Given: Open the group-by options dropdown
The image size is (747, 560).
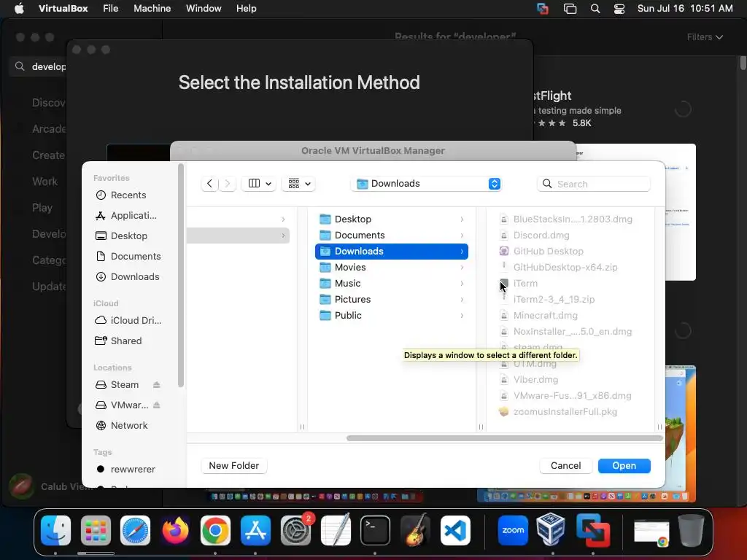Looking at the screenshot, I should tap(298, 184).
